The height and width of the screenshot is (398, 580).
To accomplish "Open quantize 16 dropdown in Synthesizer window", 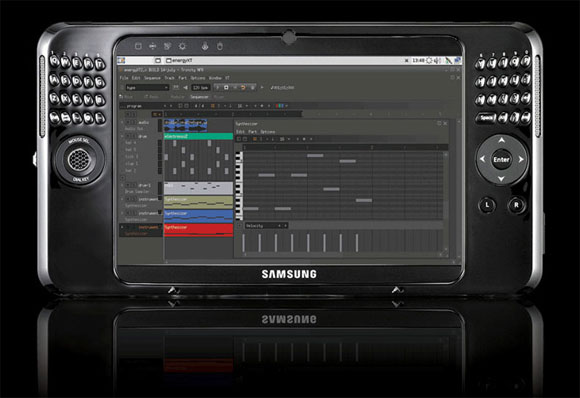I will (x=284, y=139).
